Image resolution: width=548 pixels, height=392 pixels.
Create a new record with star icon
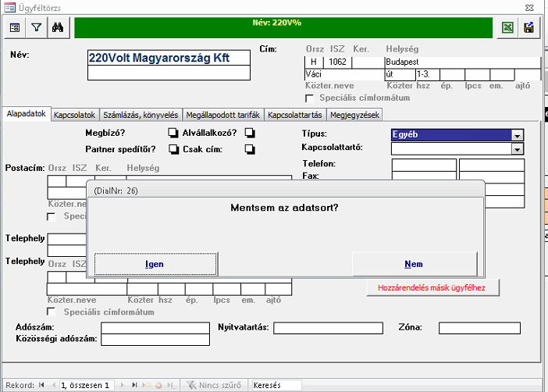point(147,385)
